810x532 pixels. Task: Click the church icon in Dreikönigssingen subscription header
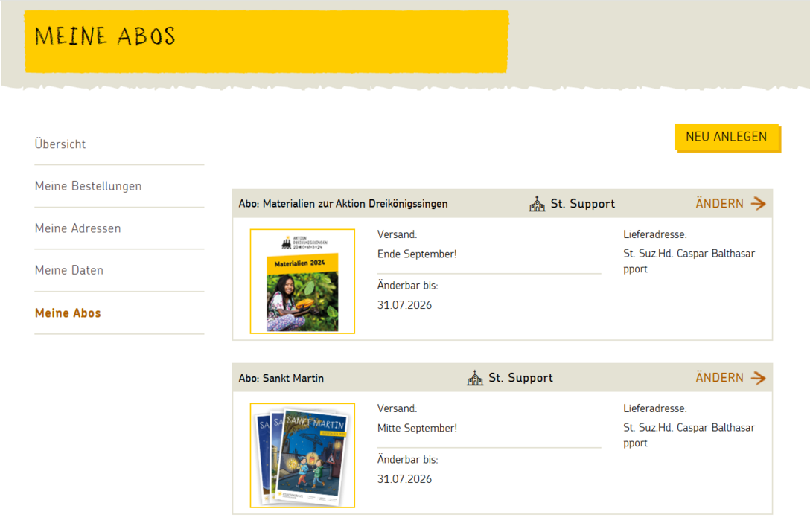[x=537, y=204]
